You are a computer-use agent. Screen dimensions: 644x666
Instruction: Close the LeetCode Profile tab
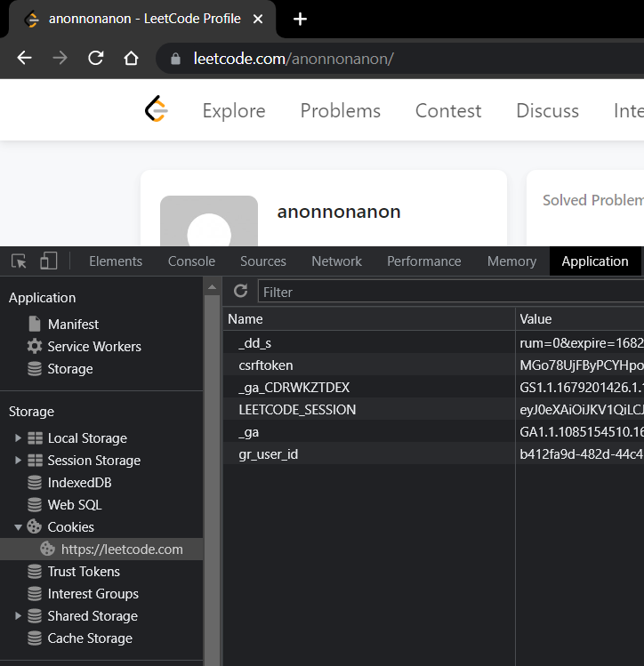[257, 19]
